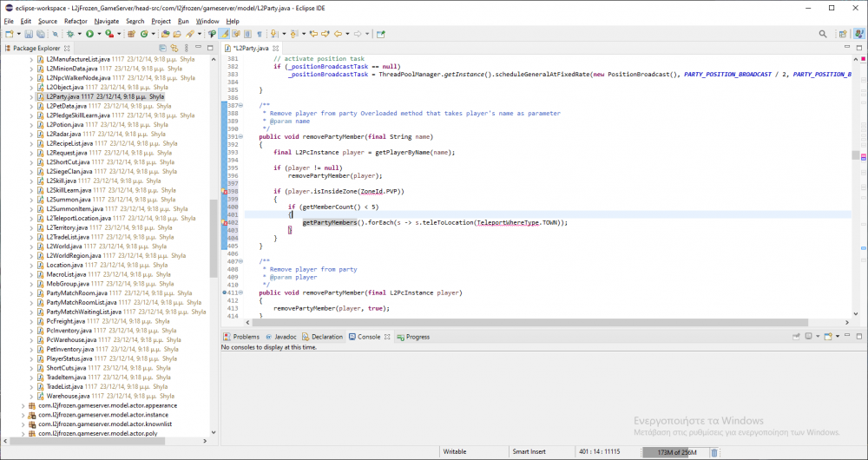Click the Save toolbar icon
Image resolution: width=868 pixels, height=460 pixels.
[x=29, y=34]
